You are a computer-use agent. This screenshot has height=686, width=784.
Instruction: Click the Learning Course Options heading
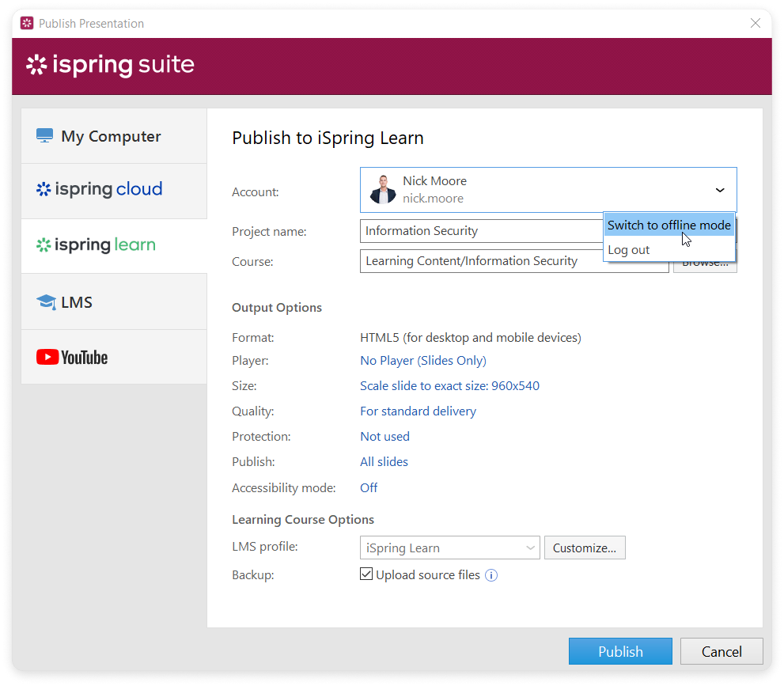302,520
